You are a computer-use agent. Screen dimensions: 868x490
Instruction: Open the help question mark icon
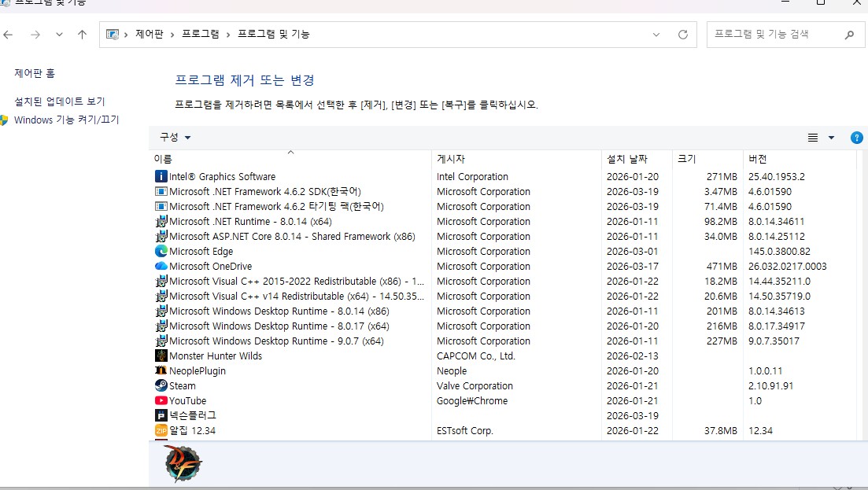click(x=857, y=138)
